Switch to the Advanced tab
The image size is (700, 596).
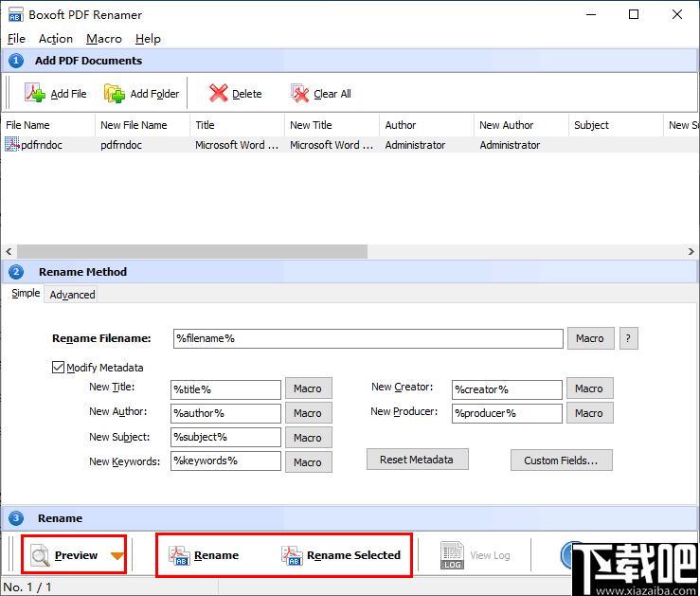72,295
